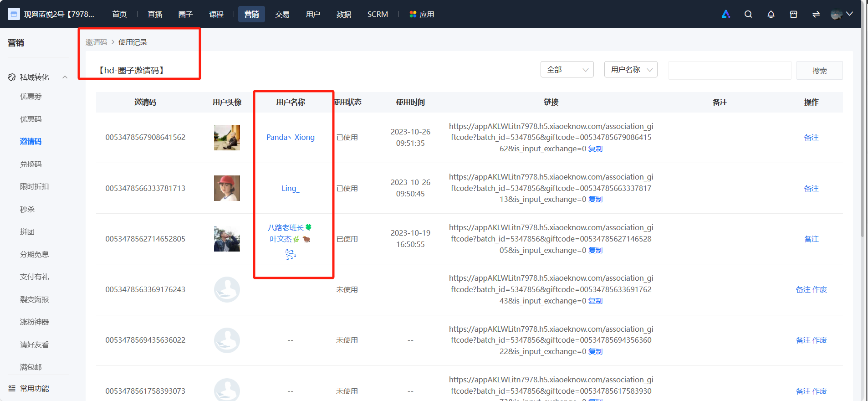Select 兑换码 in the sidebar
This screenshot has width=868, height=401.
click(x=31, y=164)
